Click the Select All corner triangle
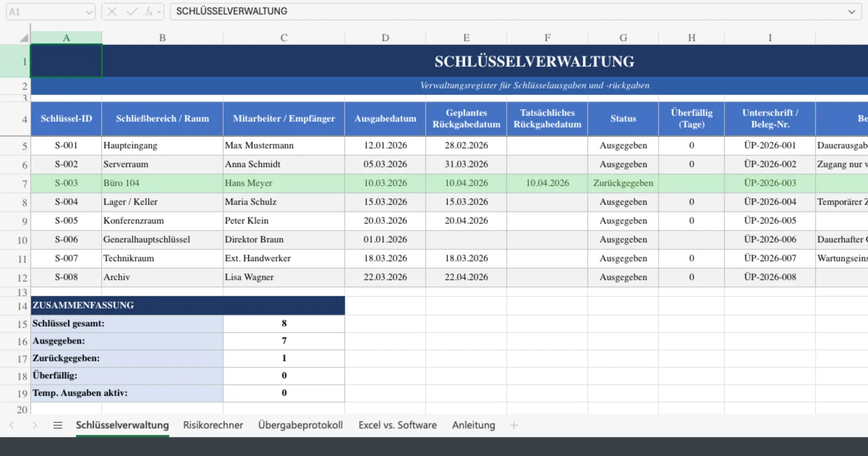Screen dimensions: 868x456 23,38
